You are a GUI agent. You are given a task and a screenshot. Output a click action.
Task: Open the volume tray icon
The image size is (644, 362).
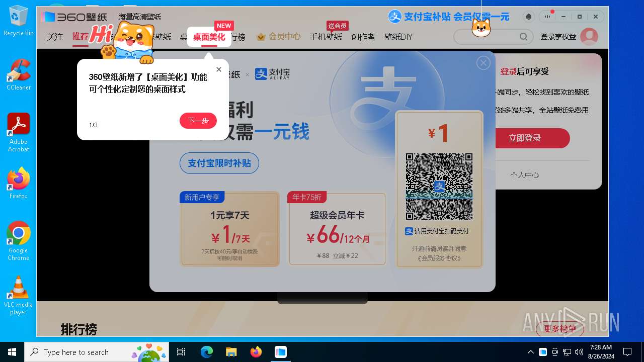coord(579,352)
